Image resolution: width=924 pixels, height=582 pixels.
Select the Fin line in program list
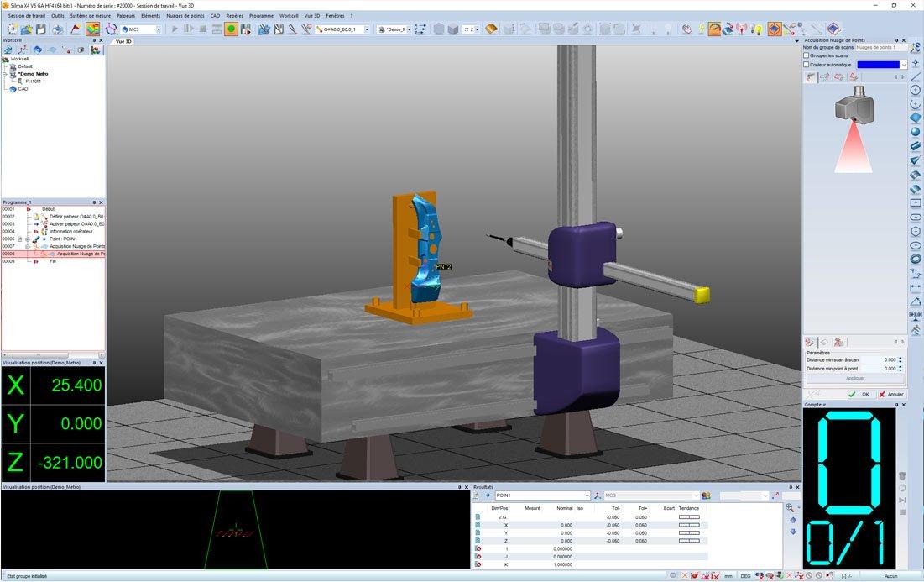click(x=53, y=261)
